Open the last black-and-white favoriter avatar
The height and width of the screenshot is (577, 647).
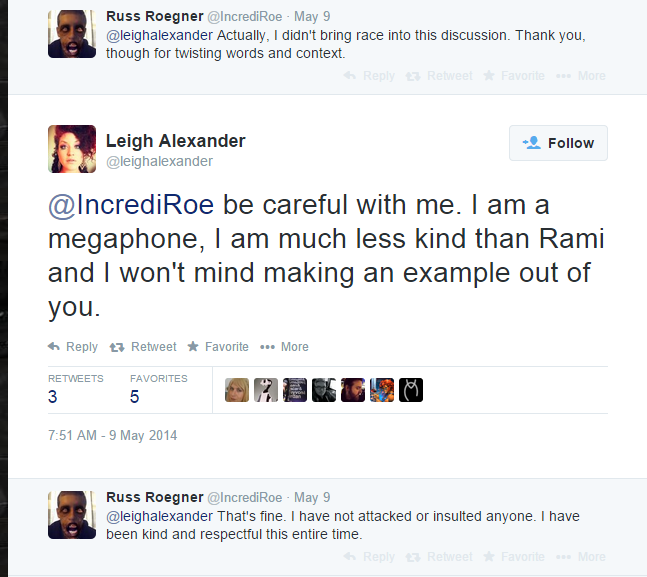click(x=411, y=390)
